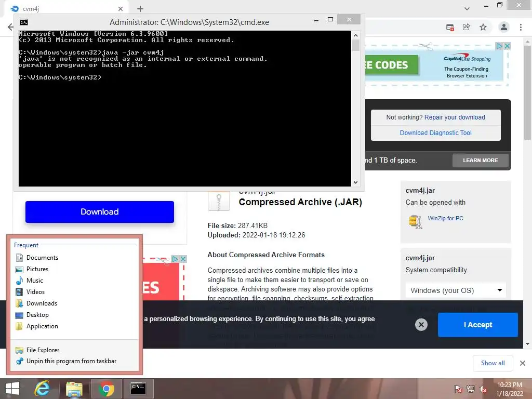The height and width of the screenshot is (399, 532).
Task: Expand the Windows (your OS) dropdown
Action: pyautogui.click(x=456, y=290)
